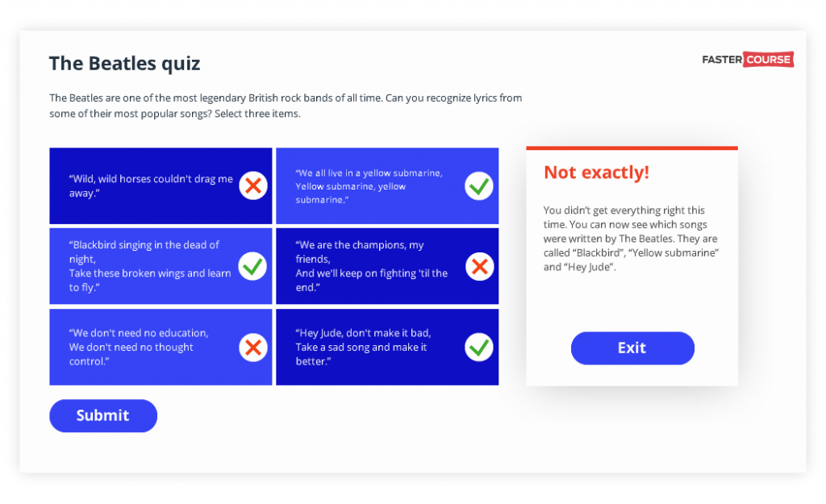
Task: Click the FasterCourse logo
Action: [x=748, y=60]
